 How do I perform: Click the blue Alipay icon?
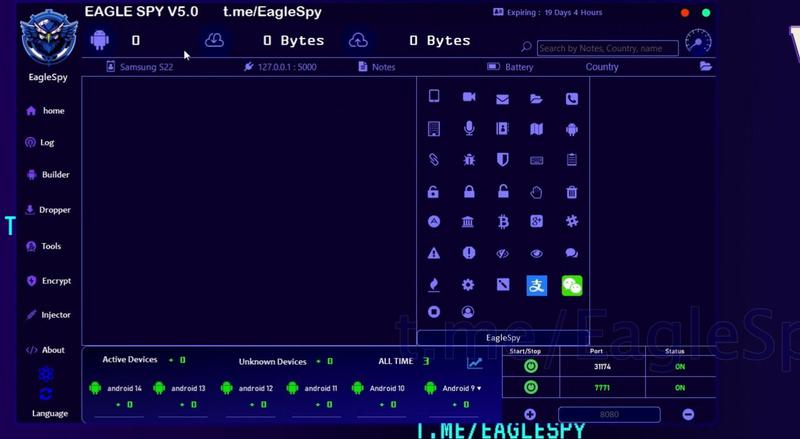(x=537, y=286)
